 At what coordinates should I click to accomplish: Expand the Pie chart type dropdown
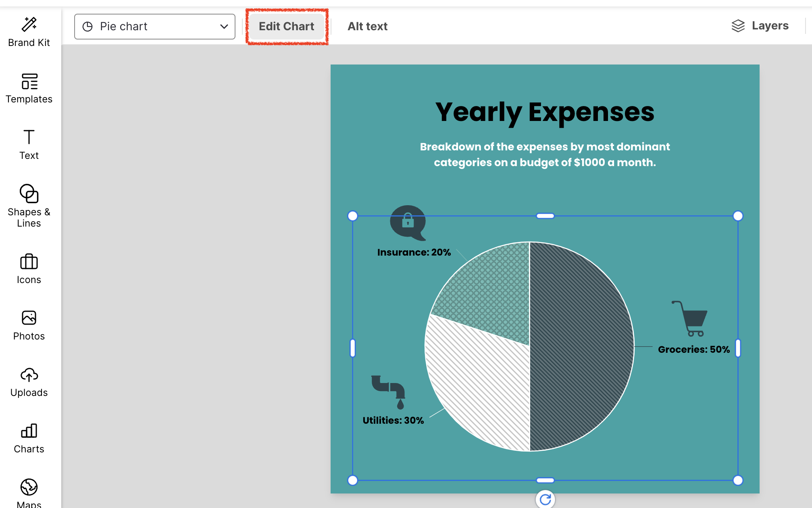[155, 27]
